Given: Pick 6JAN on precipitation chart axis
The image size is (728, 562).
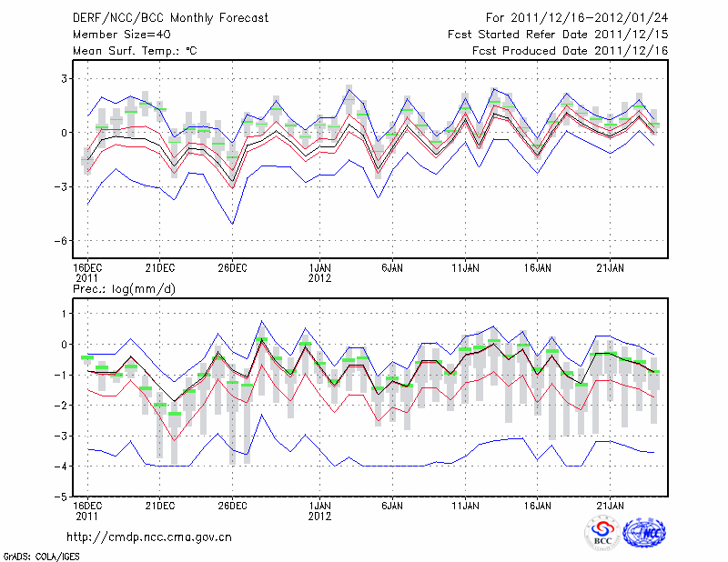Looking at the screenshot, I should tap(392, 505).
